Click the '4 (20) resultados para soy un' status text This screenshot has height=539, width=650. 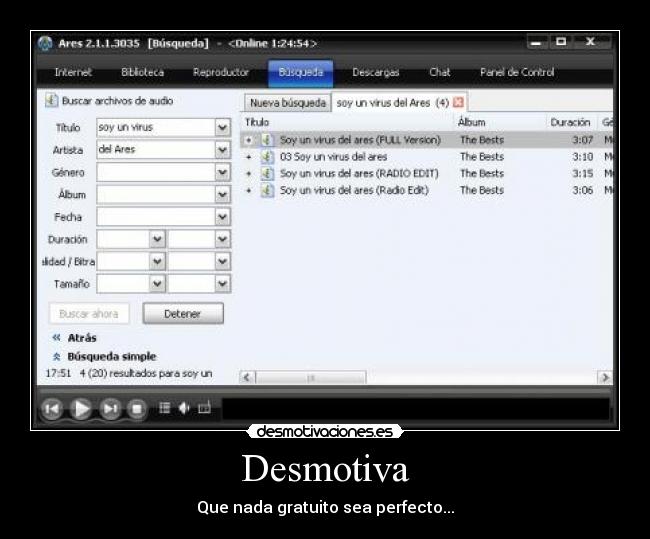click(x=146, y=374)
